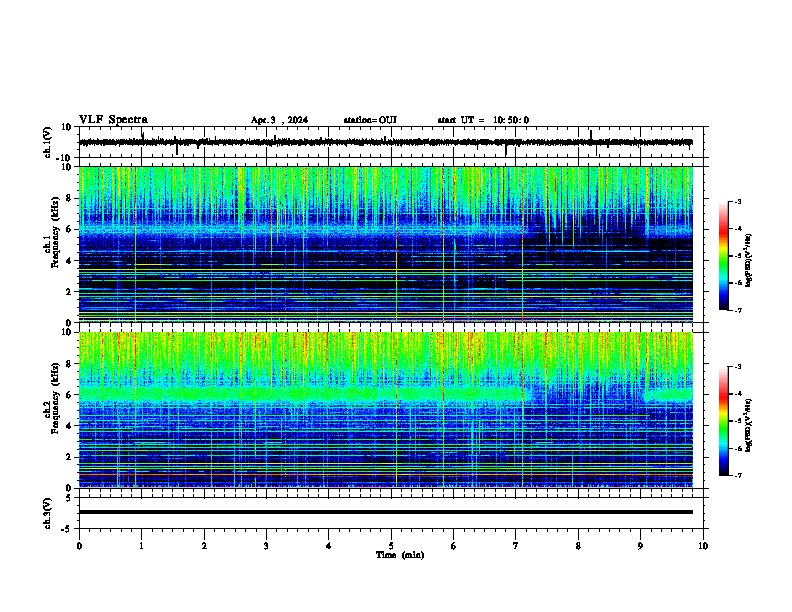Click the ch.3 flat black voltage trace
The width and height of the screenshot is (792, 612).
click(x=385, y=512)
